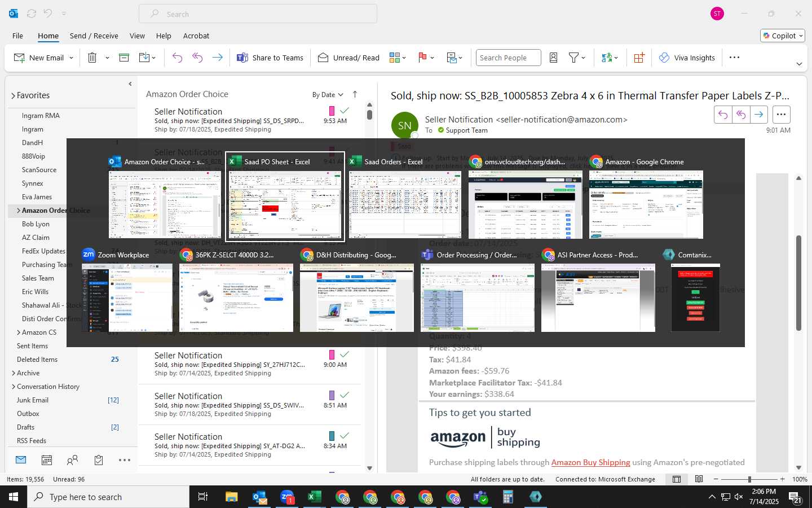Switch to People view icon
Screen dimensions: 812x508
tap(72, 460)
